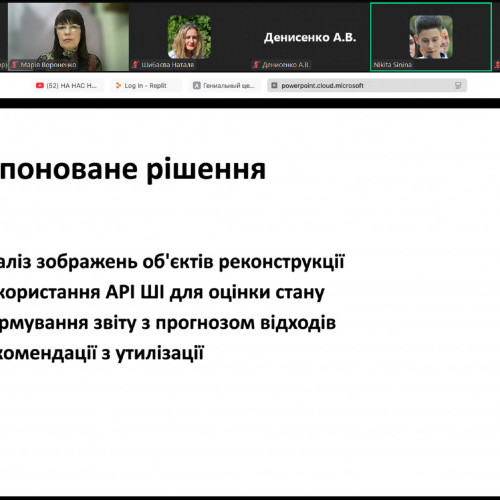Click the bullet text about API ШІ
This screenshot has width=500, height=500.
(x=162, y=293)
